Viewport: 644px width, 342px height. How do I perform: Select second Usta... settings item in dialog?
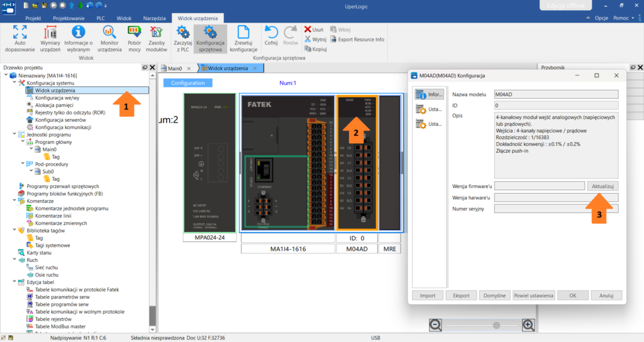click(429, 124)
